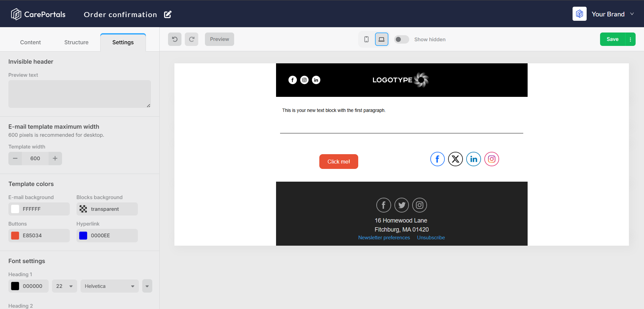Increase template width with plus button
The width and height of the screenshot is (644, 309).
[x=55, y=159]
